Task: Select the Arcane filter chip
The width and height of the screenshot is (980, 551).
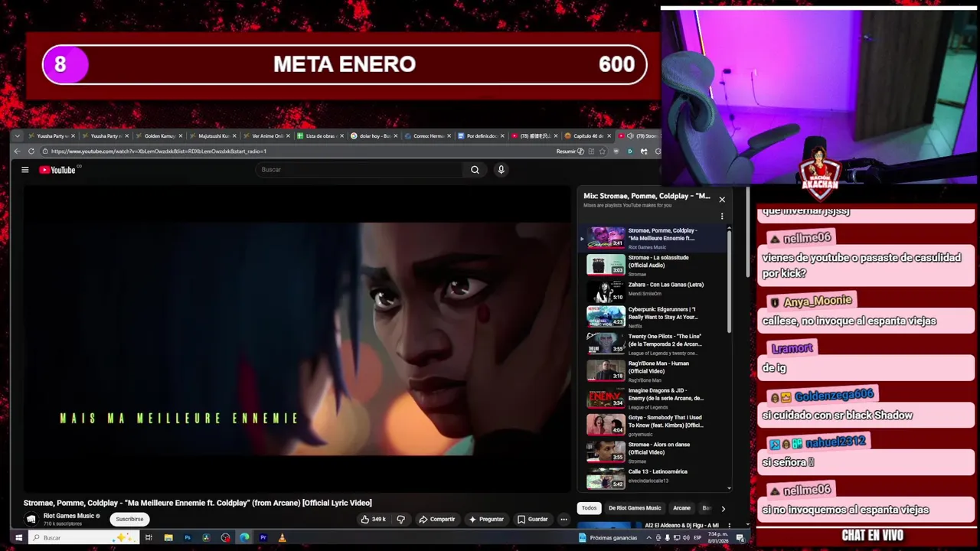Action: pos(681,508)
